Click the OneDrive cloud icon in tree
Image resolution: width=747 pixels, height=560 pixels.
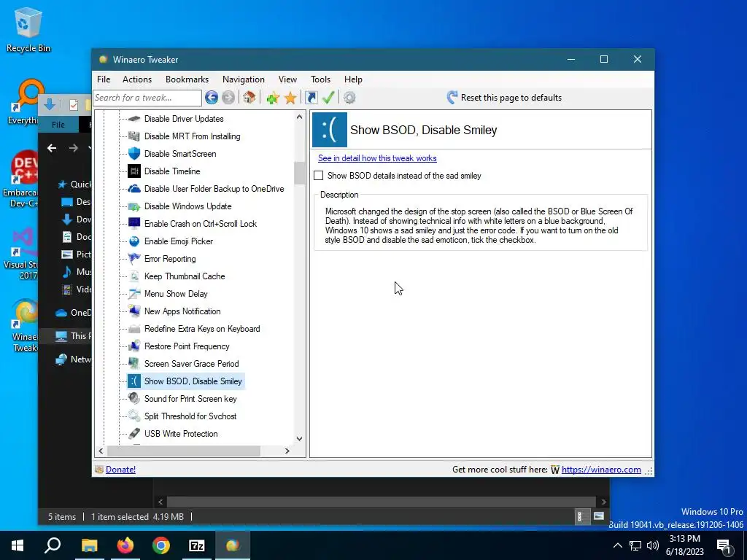coord(134,189)
